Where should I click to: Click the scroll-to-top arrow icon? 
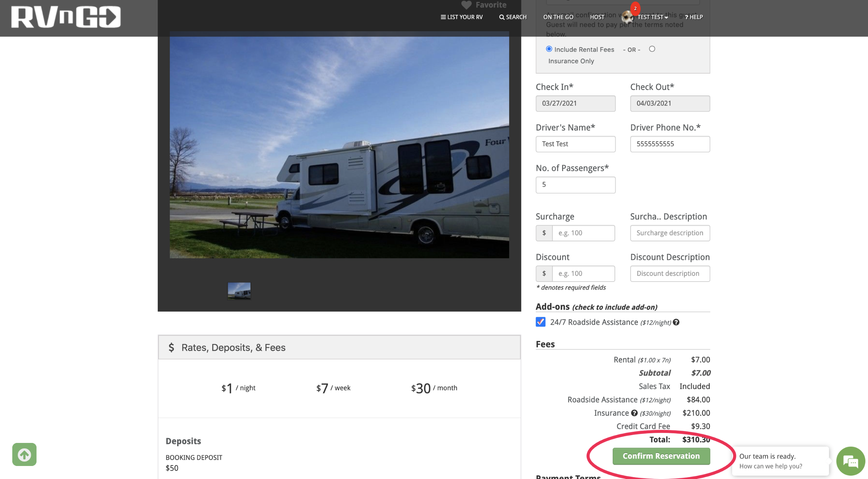24,454
